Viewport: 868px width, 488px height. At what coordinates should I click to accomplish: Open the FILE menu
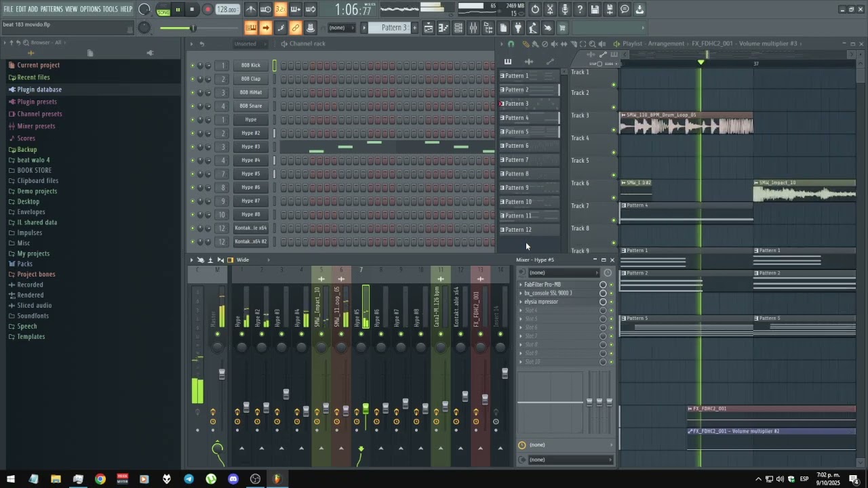pos(9,9)
